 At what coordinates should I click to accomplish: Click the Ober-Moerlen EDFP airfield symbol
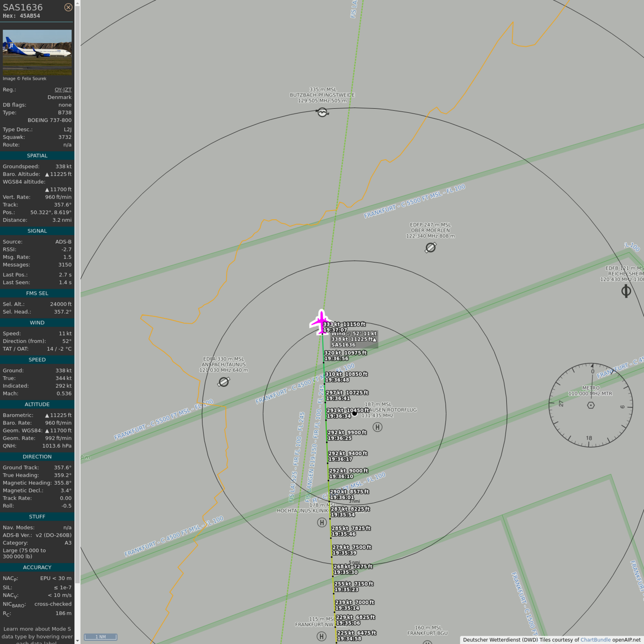coord(430,247)
